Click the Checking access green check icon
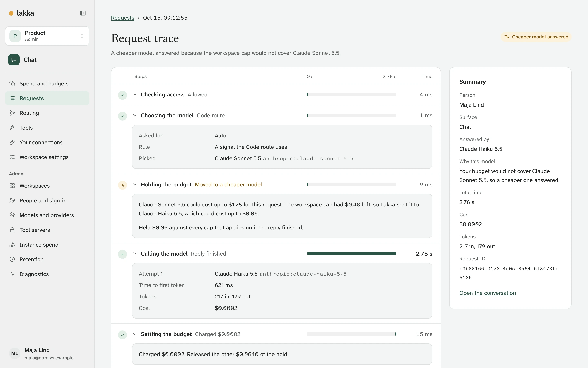The height and width of the screenshot is (368, 588). tap(122, 95)
